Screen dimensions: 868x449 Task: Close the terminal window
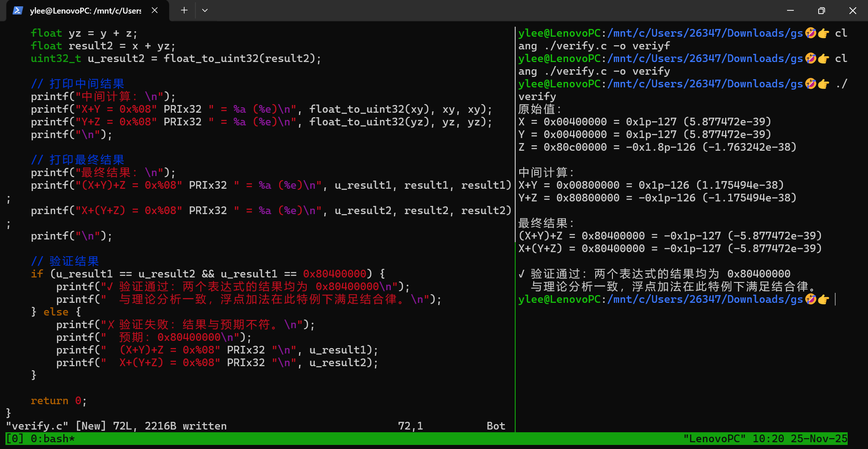tap(853, 10)
